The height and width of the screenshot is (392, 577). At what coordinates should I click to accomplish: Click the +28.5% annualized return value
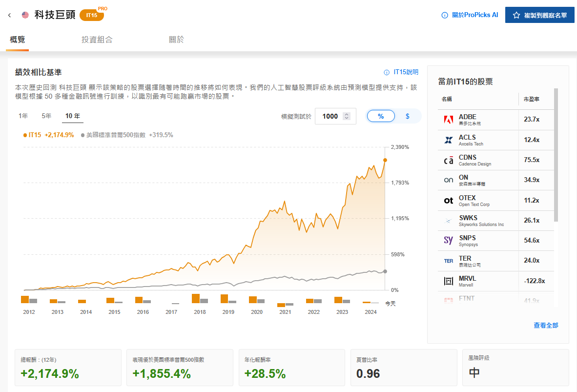tap(265, 373)
